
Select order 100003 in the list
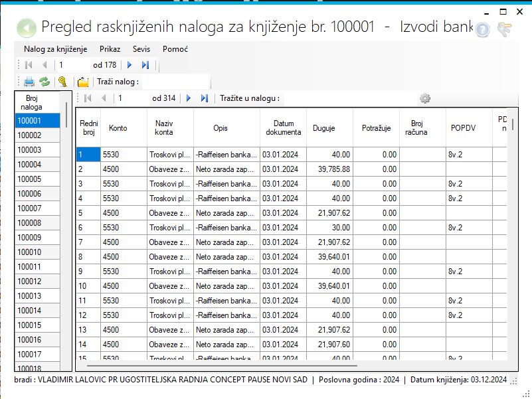click(37, 150)
